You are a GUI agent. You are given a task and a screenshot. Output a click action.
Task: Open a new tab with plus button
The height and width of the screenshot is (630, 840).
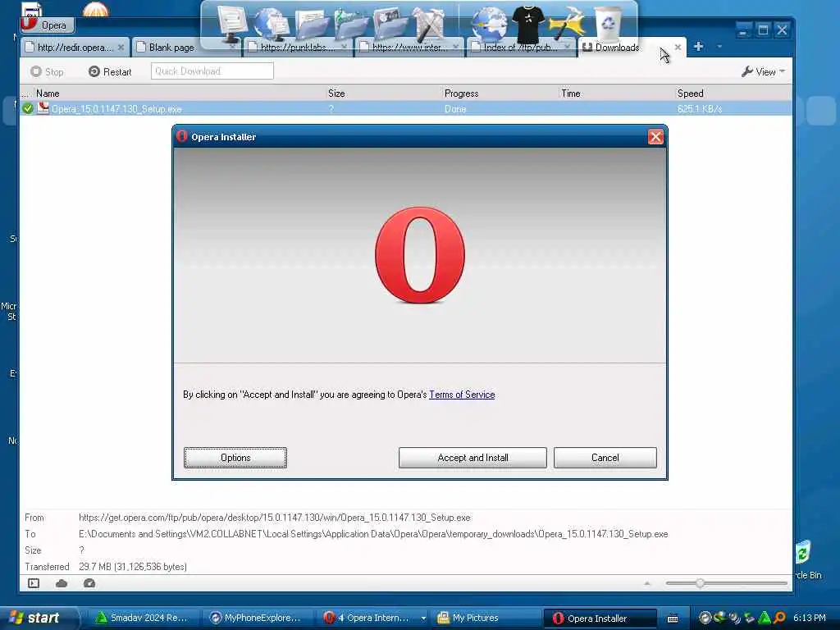pyautogui.click(x=698, y=47)
